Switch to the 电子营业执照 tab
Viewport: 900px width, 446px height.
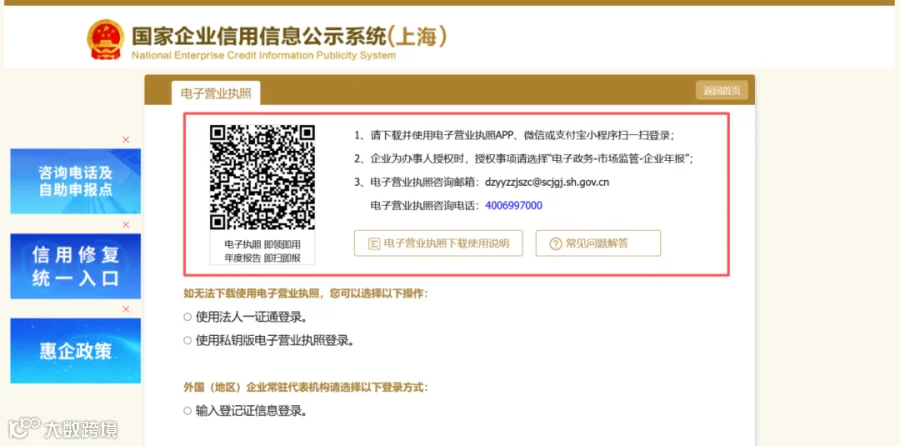coord(216,94)
